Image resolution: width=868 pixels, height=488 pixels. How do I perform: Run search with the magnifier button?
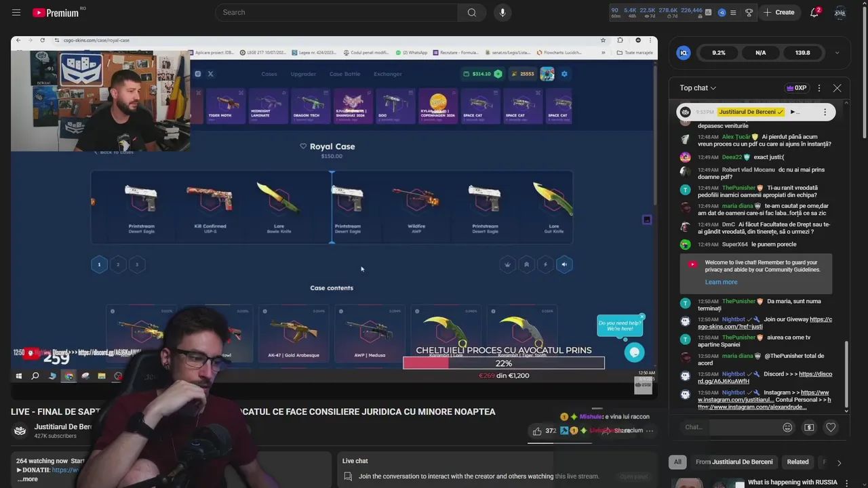471,12
